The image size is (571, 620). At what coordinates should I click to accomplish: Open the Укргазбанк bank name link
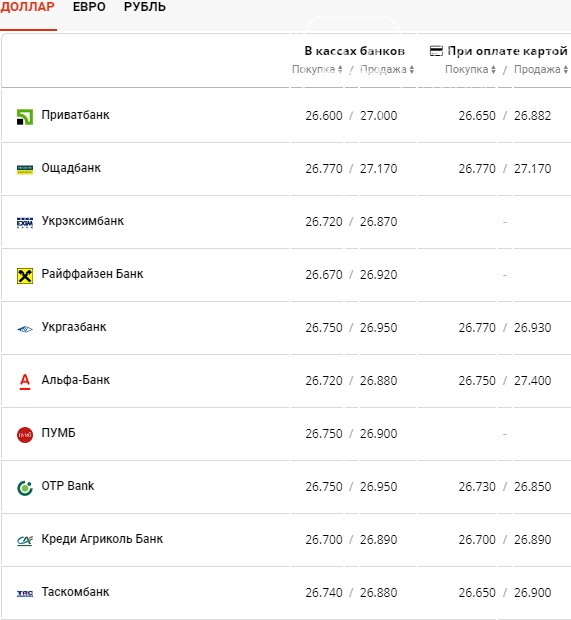[74, 327]
